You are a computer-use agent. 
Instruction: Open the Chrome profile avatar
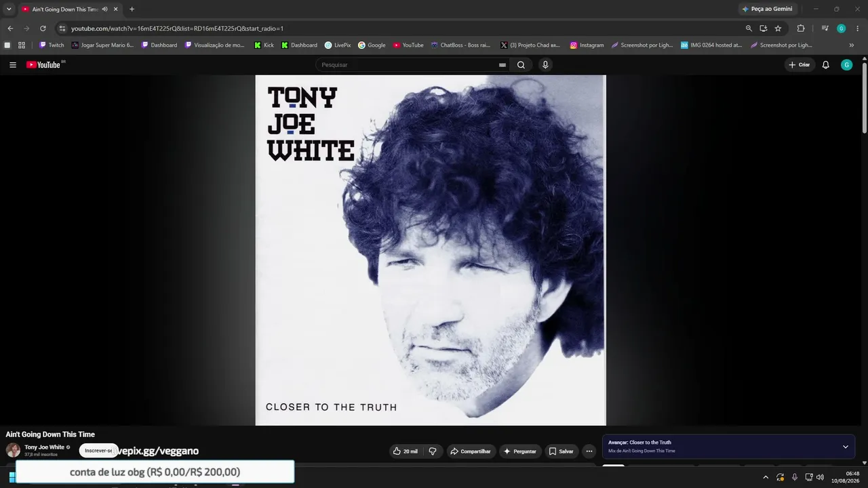842,28
